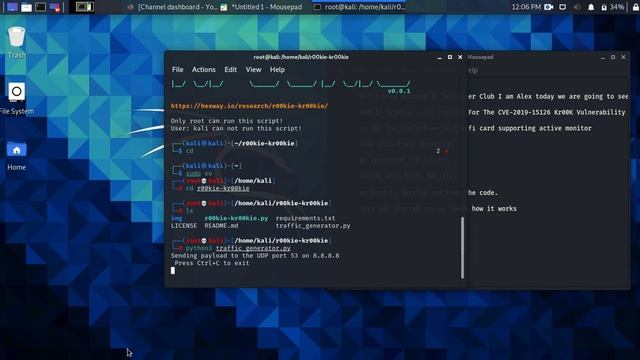Click the 12:06 PM panel clock

[x=526, y=7]
